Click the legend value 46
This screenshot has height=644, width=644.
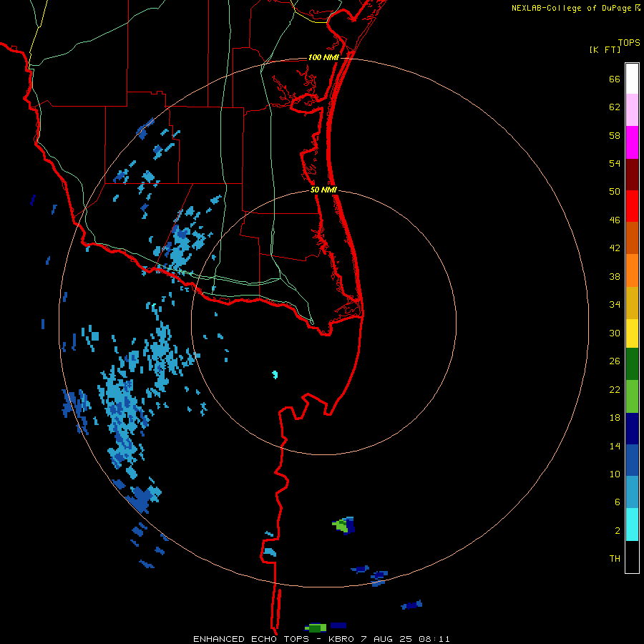(615, 220)
